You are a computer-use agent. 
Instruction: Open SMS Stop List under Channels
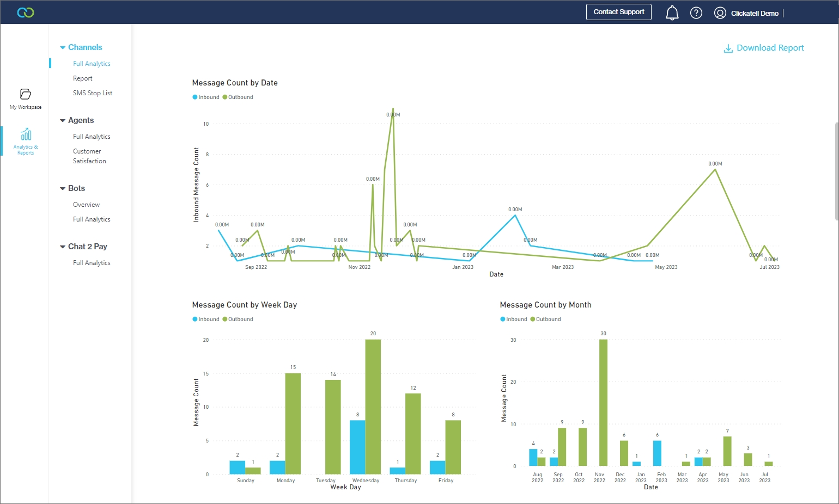(x=93, y=93)
